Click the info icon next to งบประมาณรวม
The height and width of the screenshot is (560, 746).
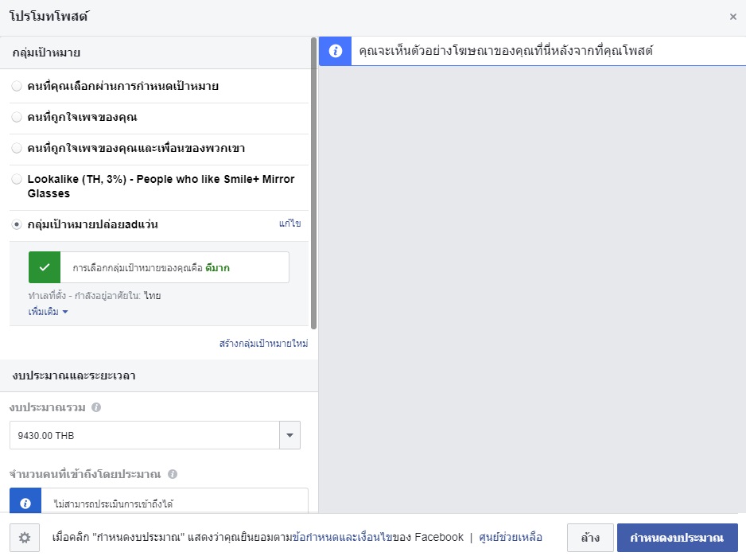pyautogui.click(x=96, y=407)
